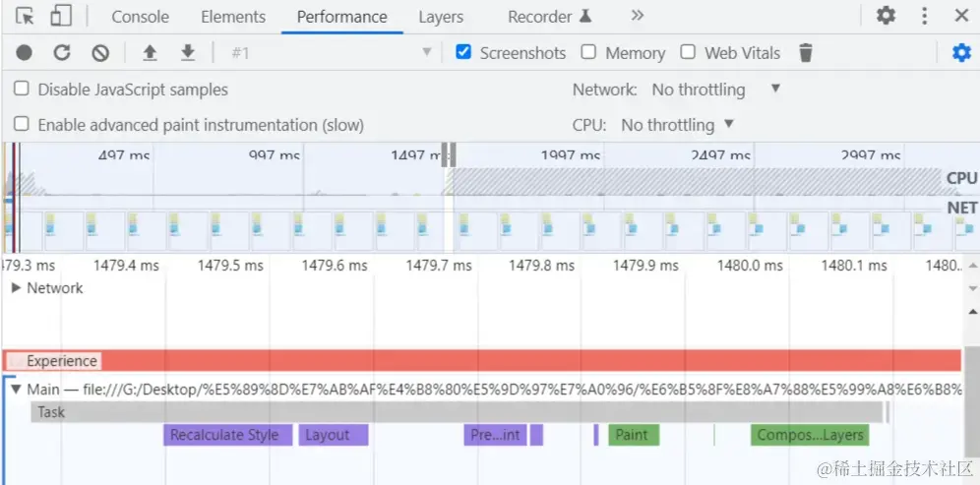This screenshot has height=485, width=980.
Task: Select the Recalculate Style event
Action: tap(228, 435)
